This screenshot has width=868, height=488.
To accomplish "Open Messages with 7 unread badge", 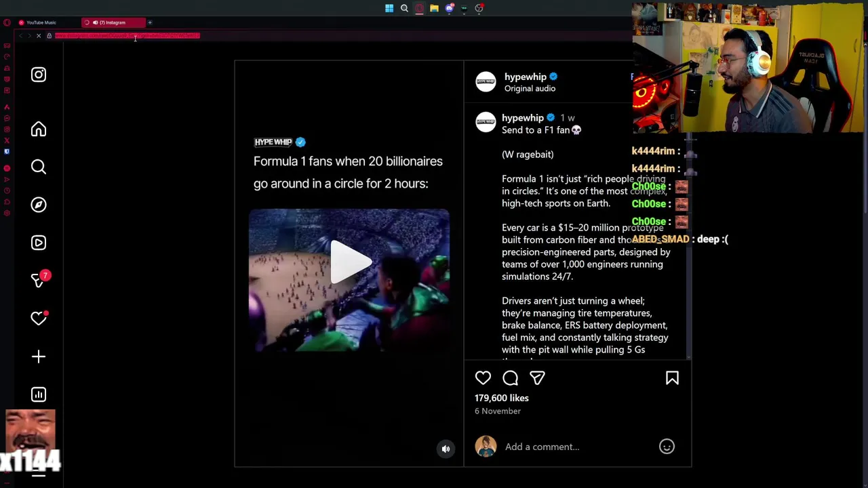I will (x=39, y=279).
